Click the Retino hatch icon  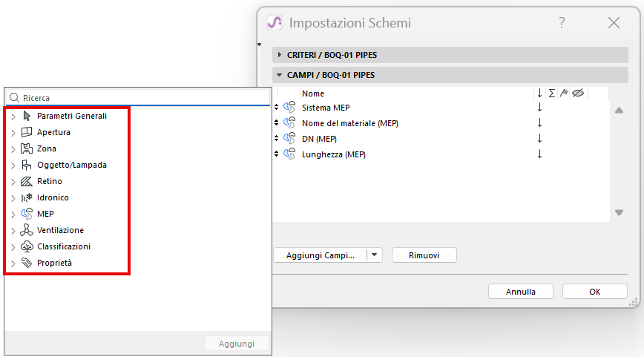pyautogui.click(x=27, y=181)
